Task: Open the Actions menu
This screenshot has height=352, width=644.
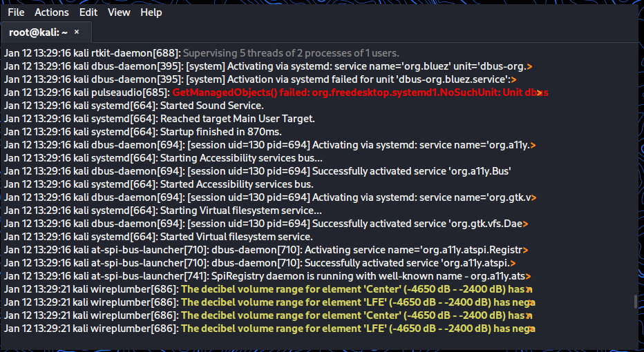Action: click(x=52, y=12)
